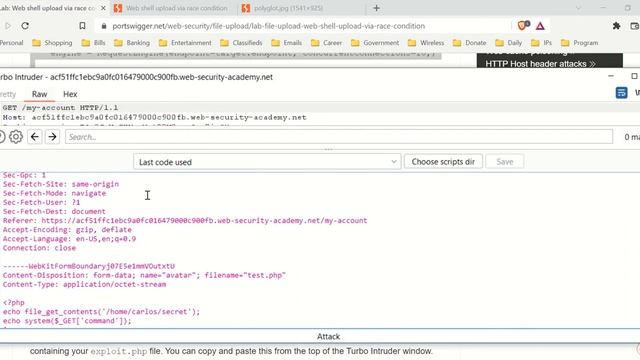Expand the Last code used dropdown
Viewport: 640px width, 360px height.
(x=267, y=162)
